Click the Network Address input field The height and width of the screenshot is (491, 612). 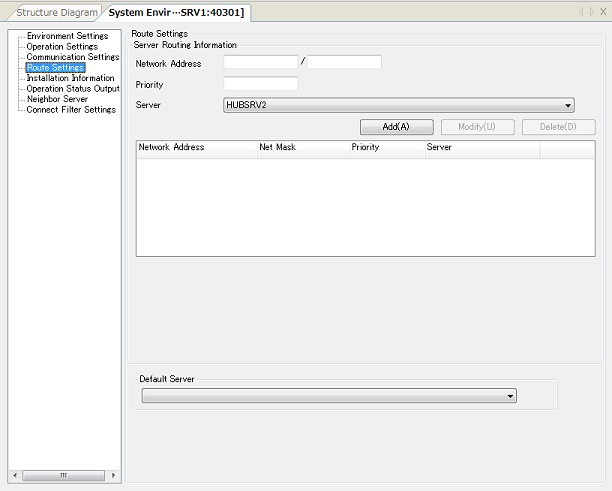(x=260, y=62)
